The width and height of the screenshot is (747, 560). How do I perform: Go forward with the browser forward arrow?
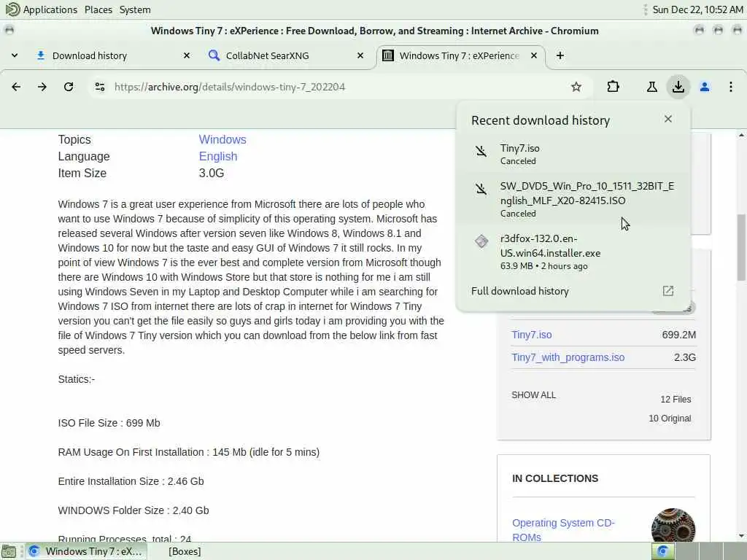[x=42, y=87]
